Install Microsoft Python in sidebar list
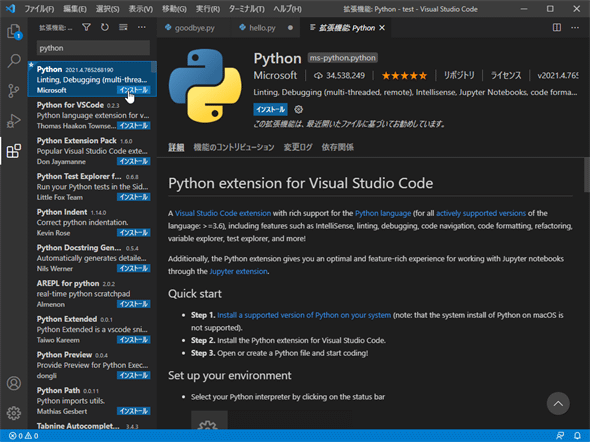The height and width of the screenshot is (442, 590). coord(134,90)
